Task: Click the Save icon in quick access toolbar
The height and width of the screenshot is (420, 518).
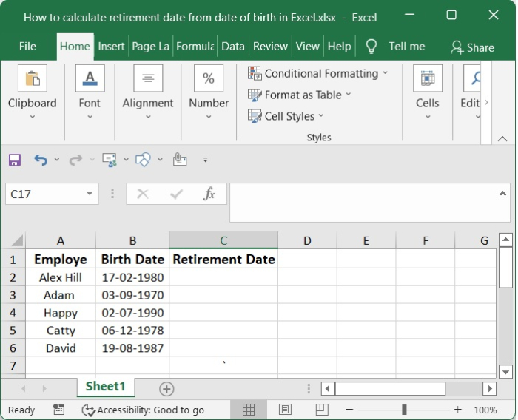Action: [x=15, y=160]
